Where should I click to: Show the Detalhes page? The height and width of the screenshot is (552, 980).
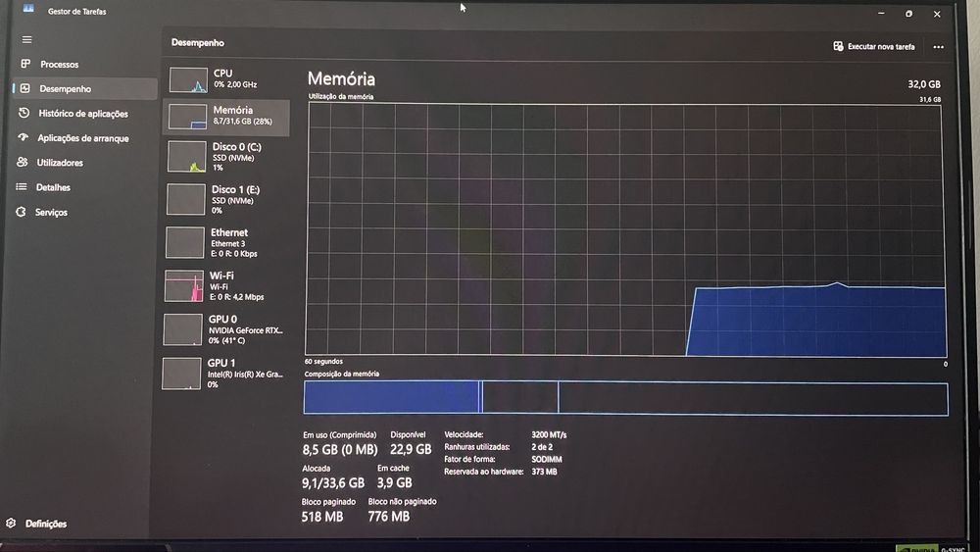click(x=53, y=187)
